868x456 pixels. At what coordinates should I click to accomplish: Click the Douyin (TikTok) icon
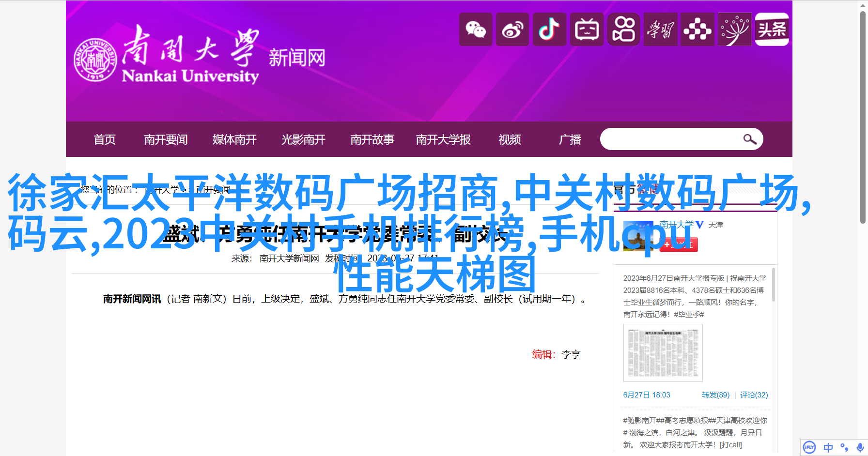pos(549,30)
